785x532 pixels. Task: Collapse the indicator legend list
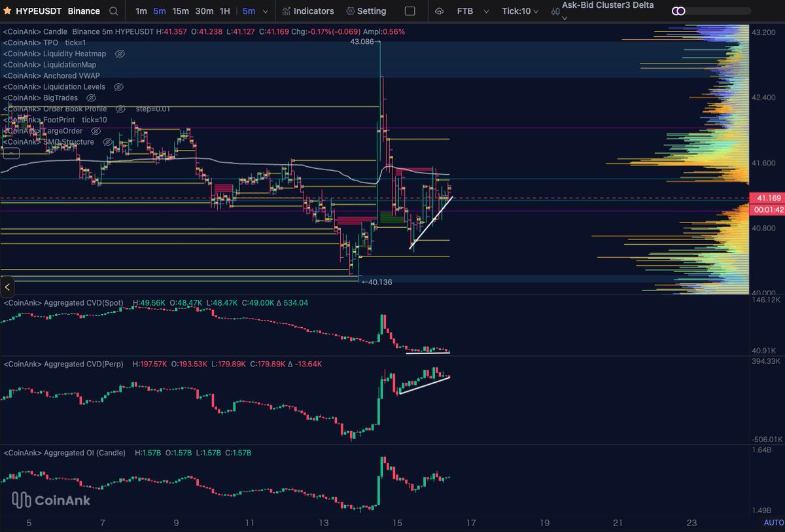(10, 154)
